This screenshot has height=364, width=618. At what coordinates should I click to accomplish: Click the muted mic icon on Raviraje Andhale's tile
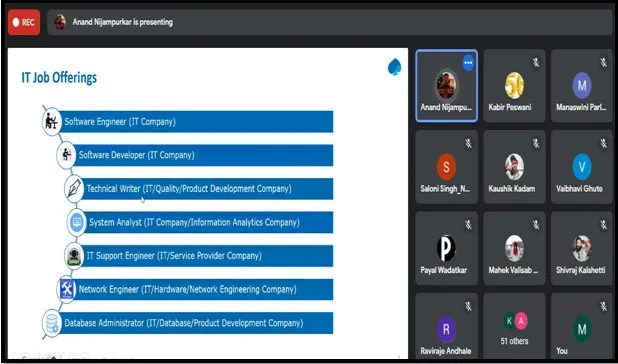468,306
